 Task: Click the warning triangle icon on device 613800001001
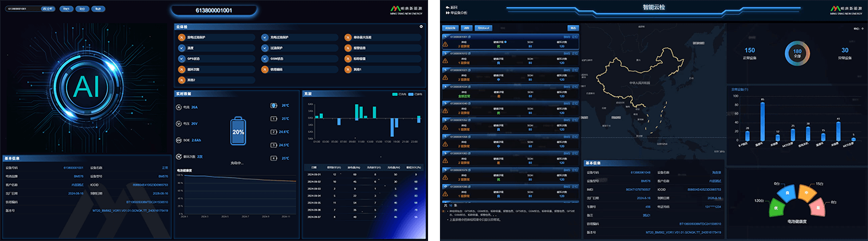tap(445, 44)
